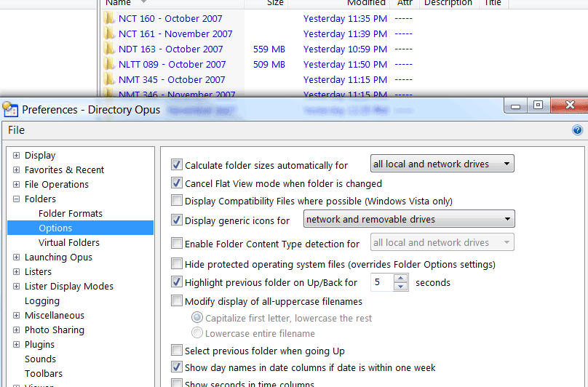
Task: Open Folder Formats preferences page
Action: [71, 213]
